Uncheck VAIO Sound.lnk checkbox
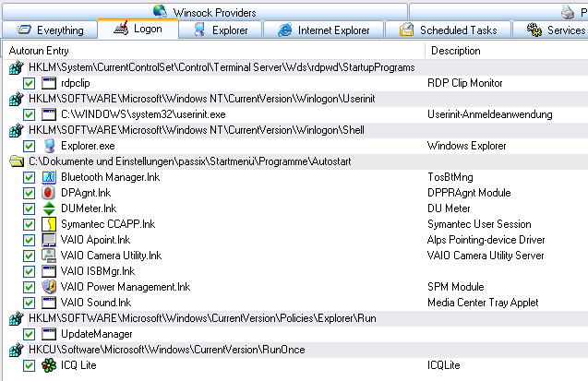 coord(30,303)
